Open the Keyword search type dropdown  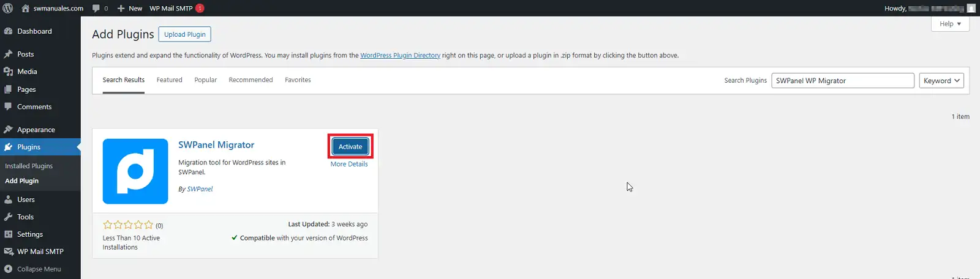tap(941, 81)
